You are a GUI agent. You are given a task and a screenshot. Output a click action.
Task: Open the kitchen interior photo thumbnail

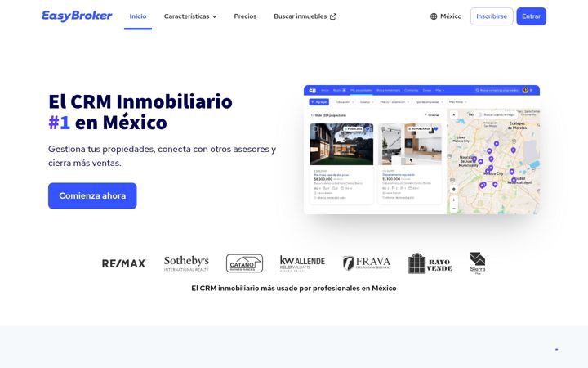[x=410, y=144]
